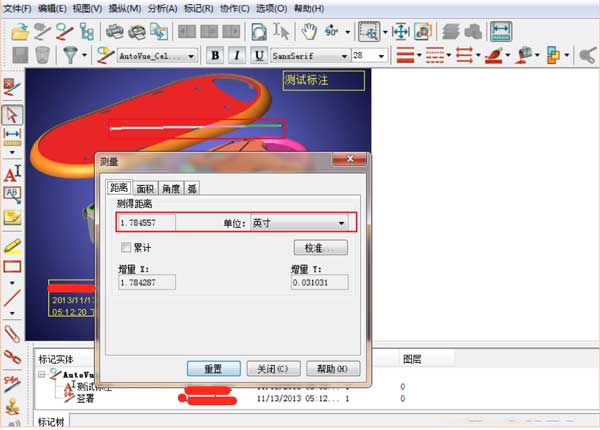Select the arrow pointer tool in sidebar
Screen dimensions: 600x430
(12, 114)
